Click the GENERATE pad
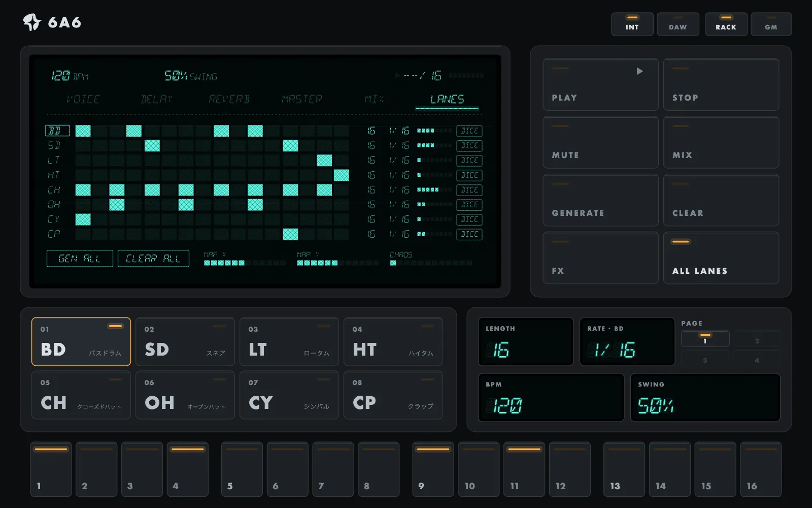The width and height of the screenshot is (812, 508). click(600, 200)
